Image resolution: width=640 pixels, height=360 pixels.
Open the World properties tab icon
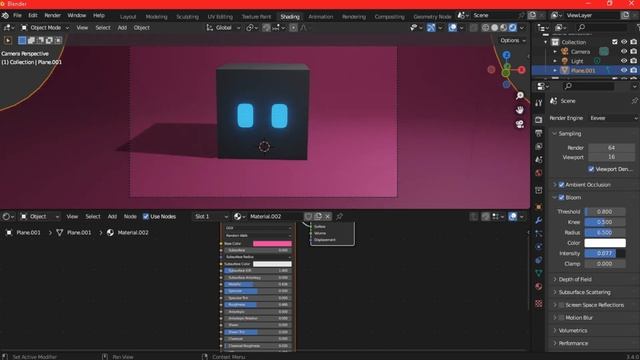tap(539, 173)
